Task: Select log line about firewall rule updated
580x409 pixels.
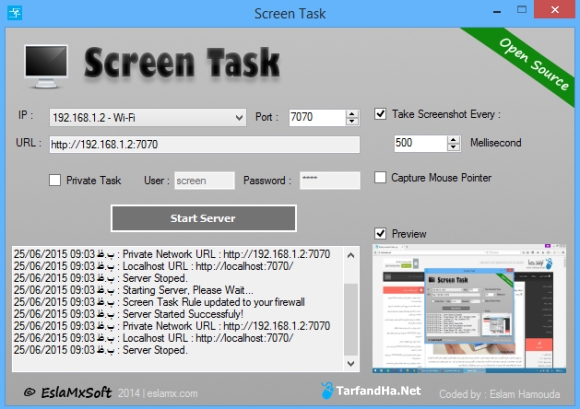Action: (x=159, y=302)
